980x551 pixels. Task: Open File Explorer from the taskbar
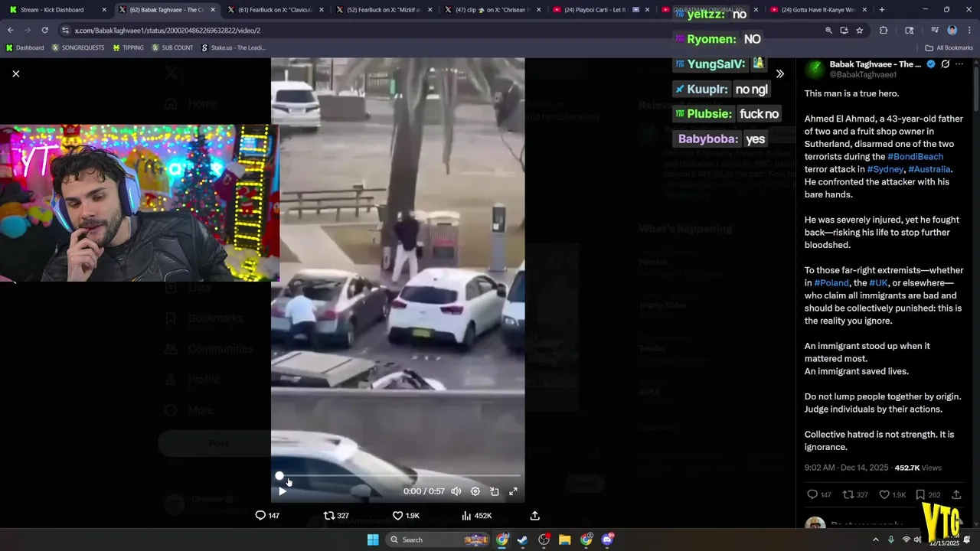click(x=564, y=540)
